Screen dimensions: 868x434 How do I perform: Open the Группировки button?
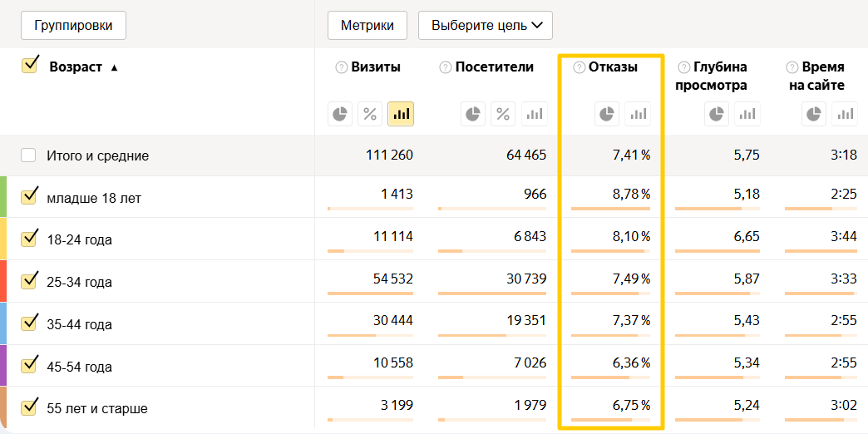73,25
